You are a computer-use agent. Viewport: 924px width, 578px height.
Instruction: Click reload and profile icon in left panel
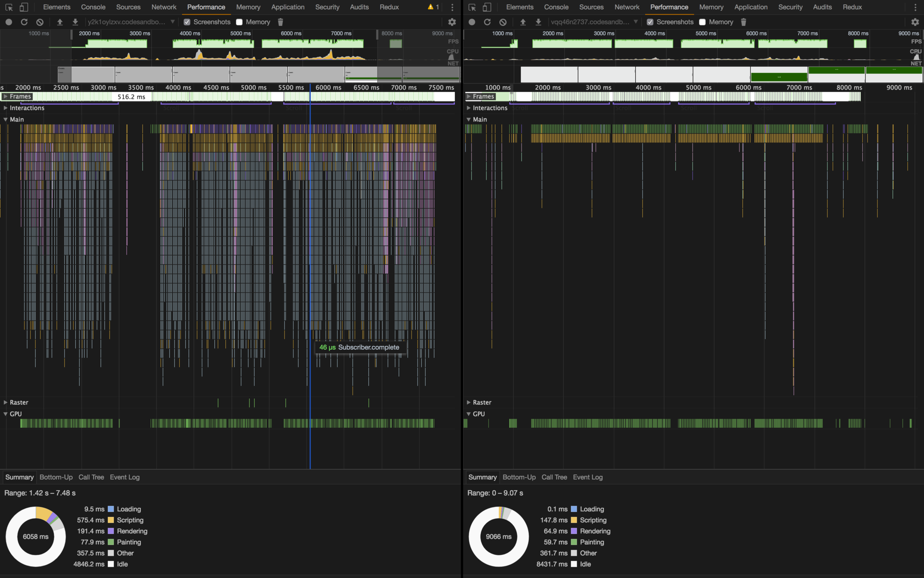pyautogui.click(x=24, y=22)
